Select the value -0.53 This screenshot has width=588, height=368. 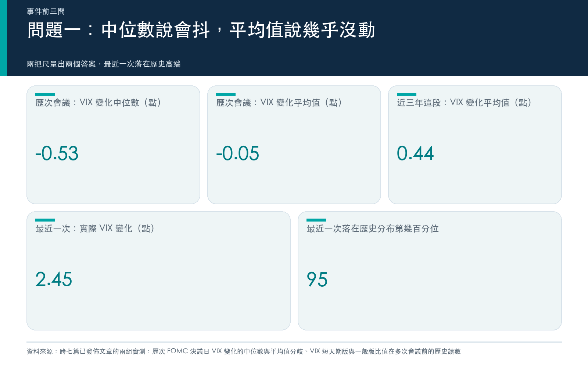pos(57,153)
